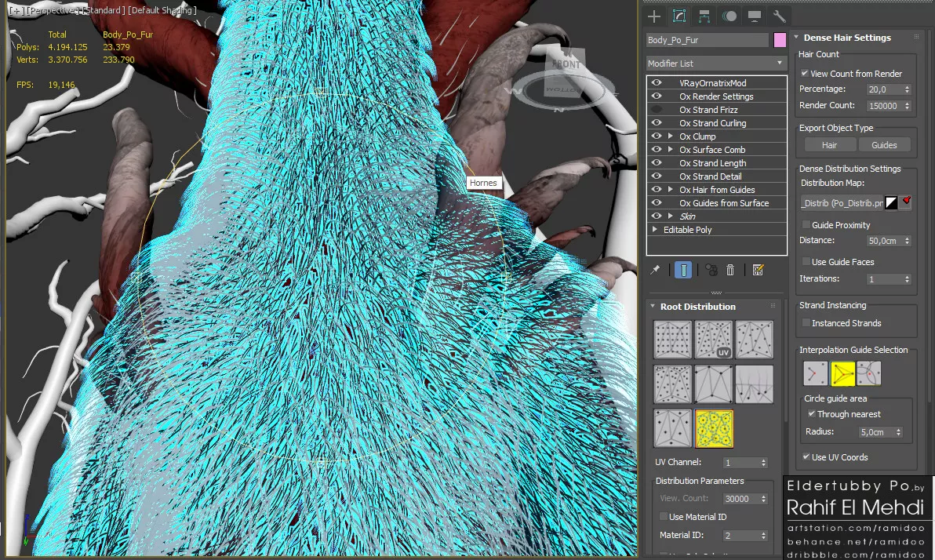Expand the Ox Clump modifier
Image resolution: width=935 pixels, height=560 pixels.
670,136
